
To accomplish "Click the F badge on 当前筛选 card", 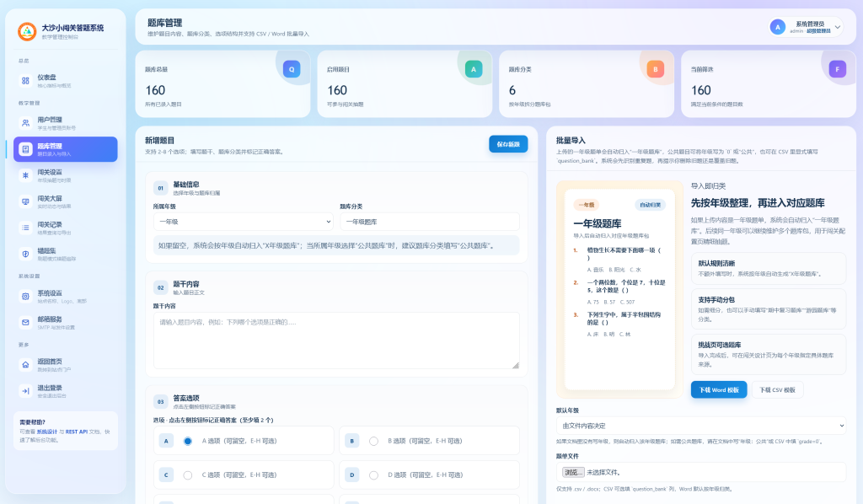I will tap(837, 69).
